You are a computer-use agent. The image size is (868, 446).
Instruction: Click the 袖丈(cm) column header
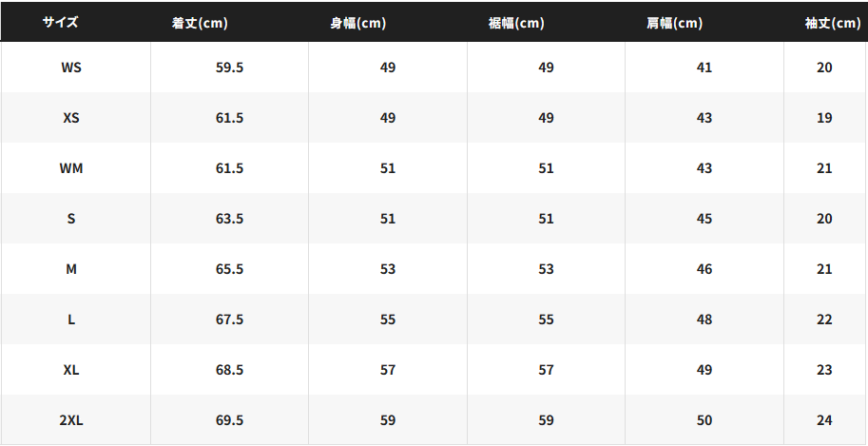tap(833, 23)
